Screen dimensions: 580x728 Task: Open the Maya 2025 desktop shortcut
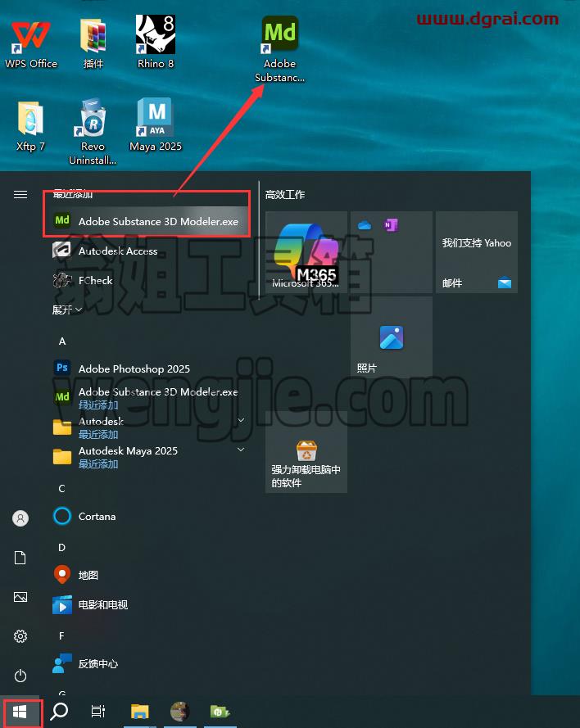(156, 125)
